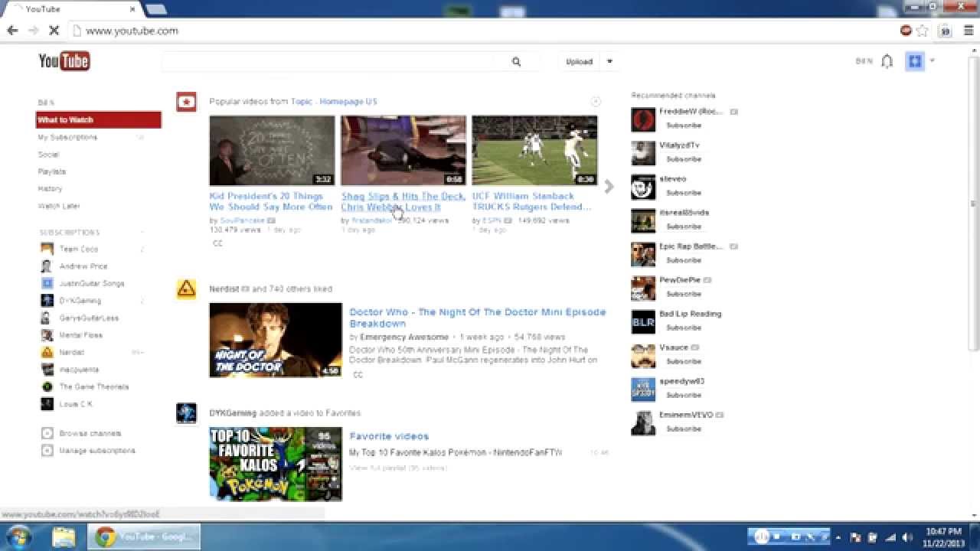The height and width of the screenshot is (551, 980).
Task: Go back with the browser back arrow
Action: (12, 31)
